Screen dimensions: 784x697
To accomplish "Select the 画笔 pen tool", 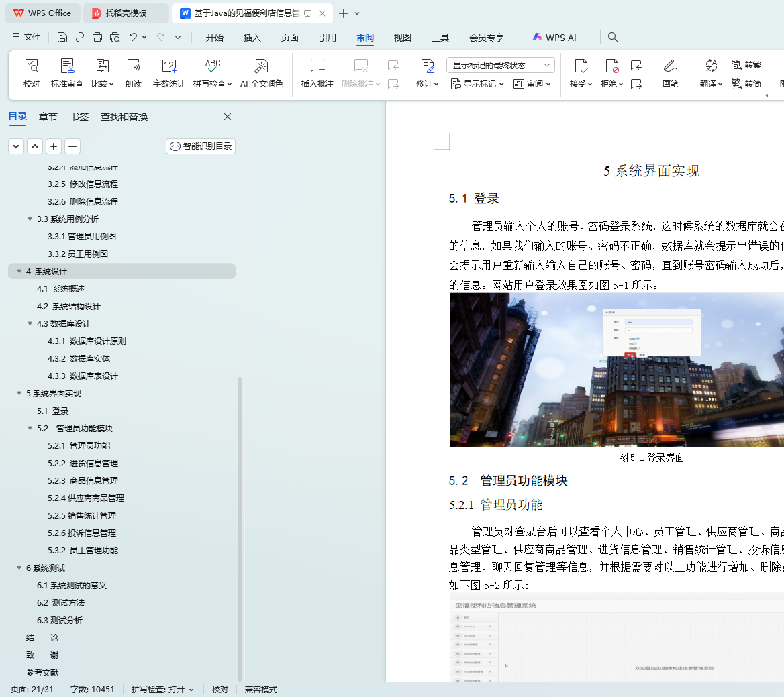I will click(670, 72).
